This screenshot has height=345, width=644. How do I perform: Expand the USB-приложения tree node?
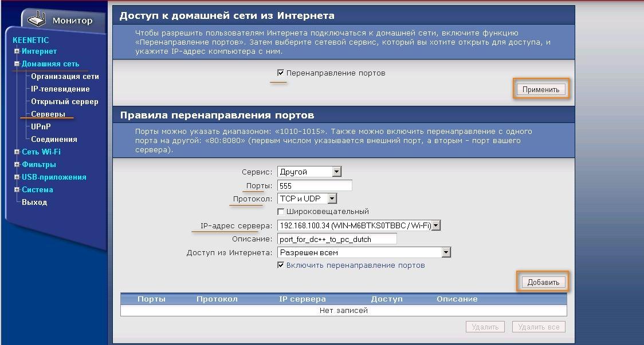[17, 177]
